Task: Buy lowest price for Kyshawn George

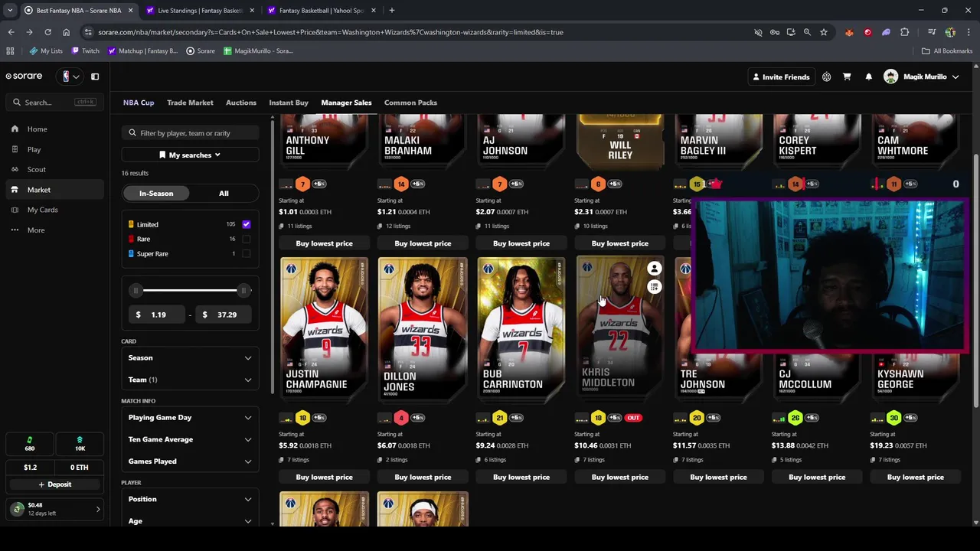Action: click(916, 478)
